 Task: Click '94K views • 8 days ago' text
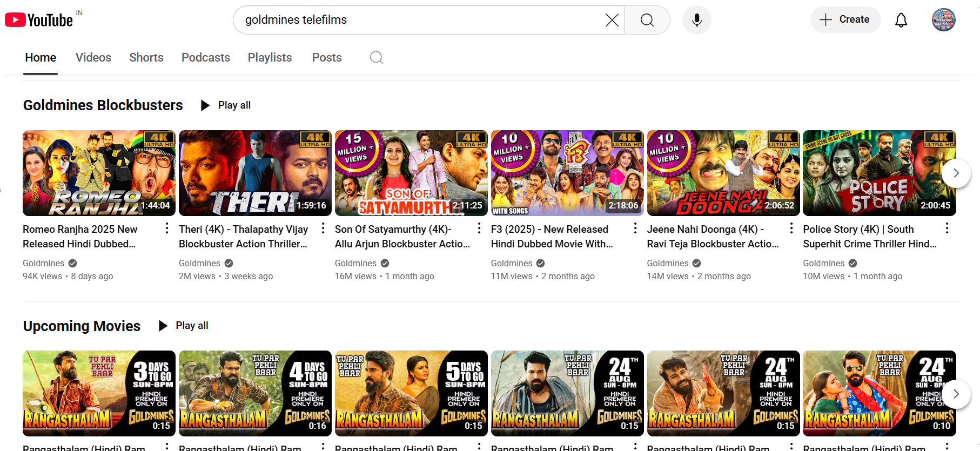pos(68,277)
